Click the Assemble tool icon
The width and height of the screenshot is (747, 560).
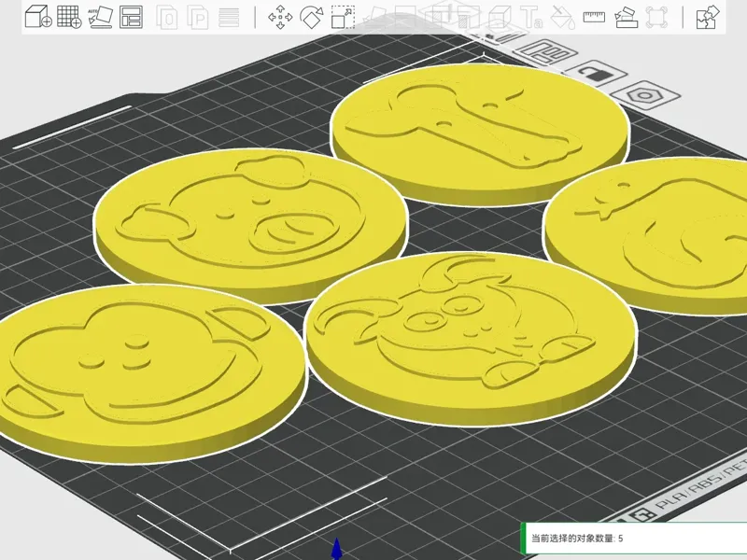[626, 17]
